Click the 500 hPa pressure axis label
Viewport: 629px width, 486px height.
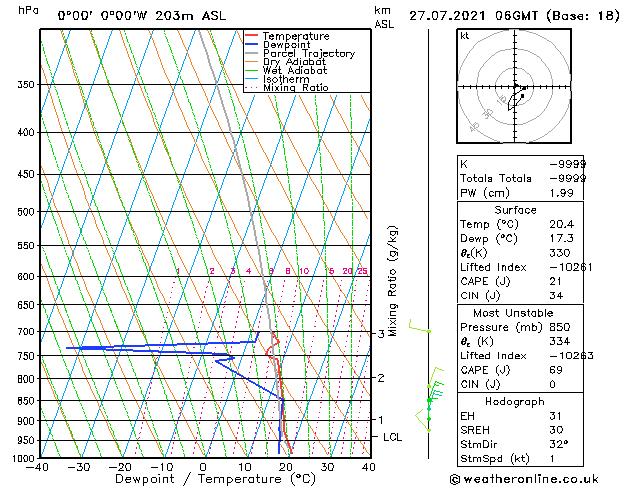pos(26,212)
